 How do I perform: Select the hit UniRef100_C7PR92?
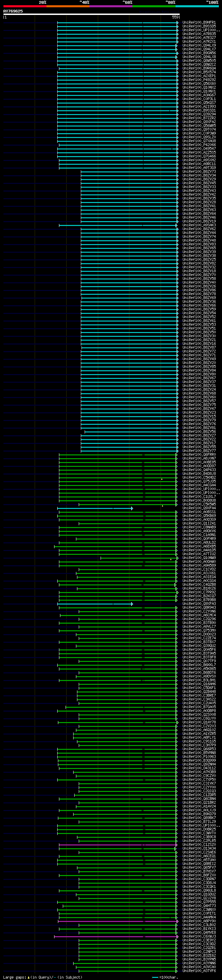click(199, 592)
